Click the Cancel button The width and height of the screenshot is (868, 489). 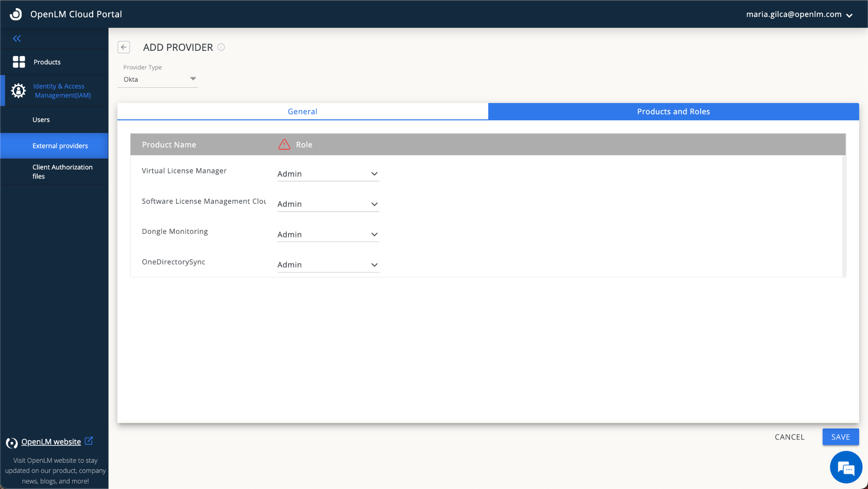[789, 437]
